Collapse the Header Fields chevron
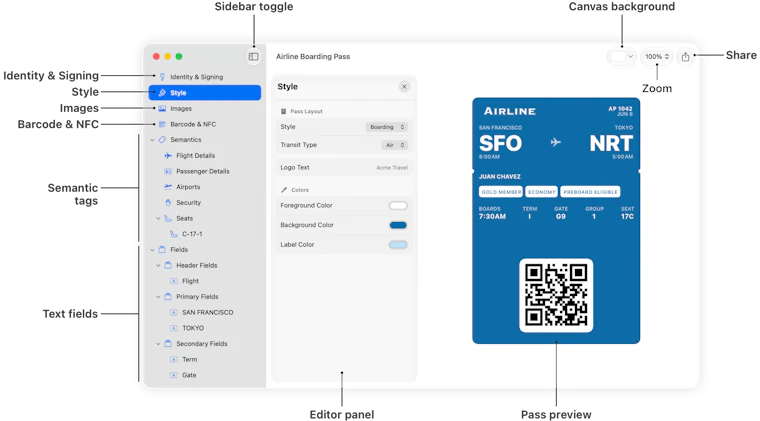This screenshot has height=421, width=760. [158, 265]
